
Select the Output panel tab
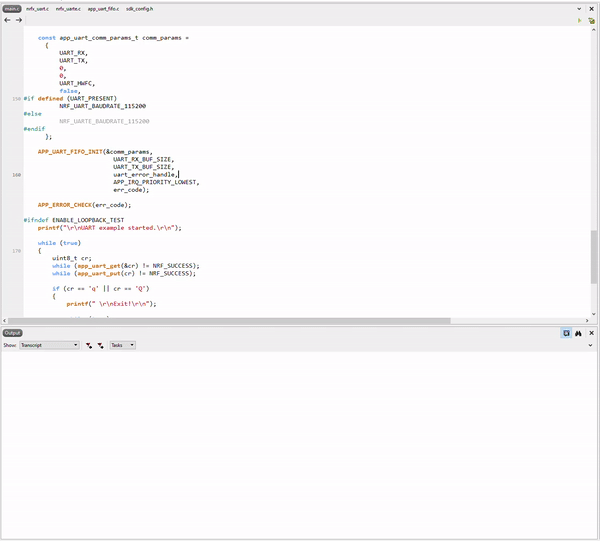13,333
